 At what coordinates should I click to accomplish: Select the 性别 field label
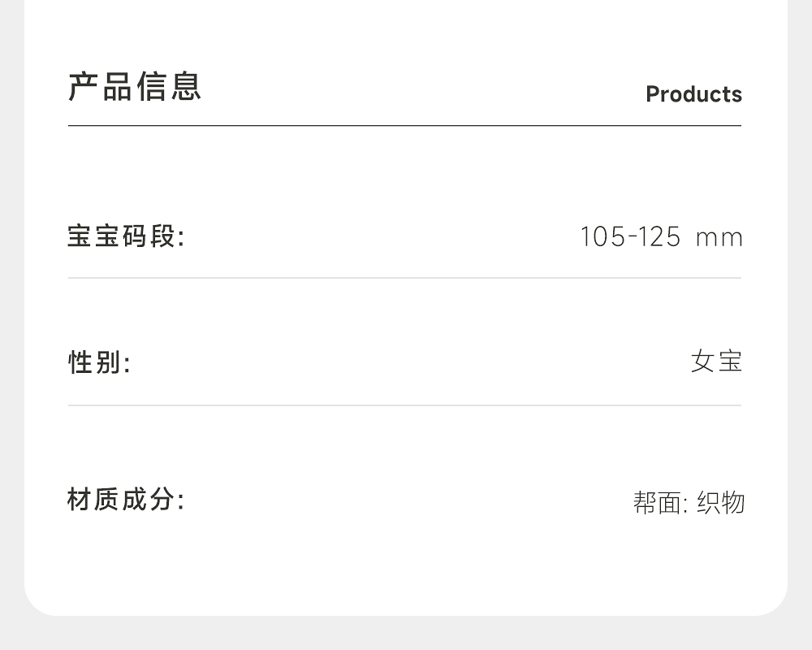(99, 362)
